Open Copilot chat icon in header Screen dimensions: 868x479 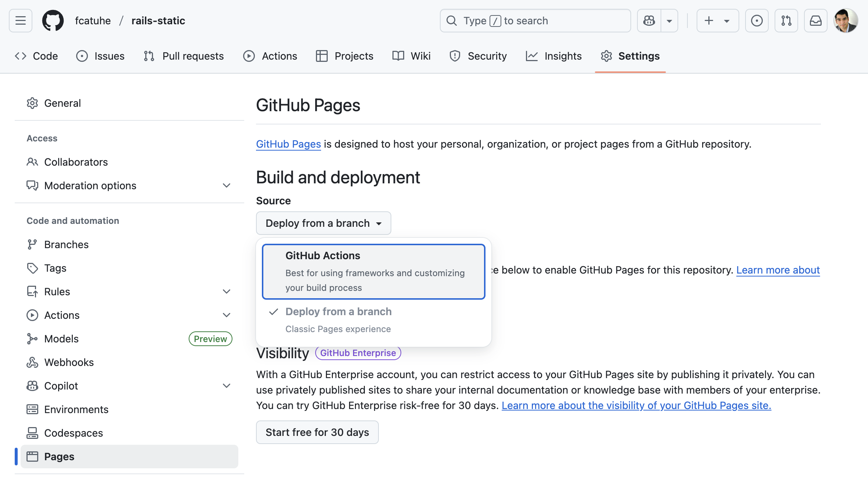pos(649,21)
